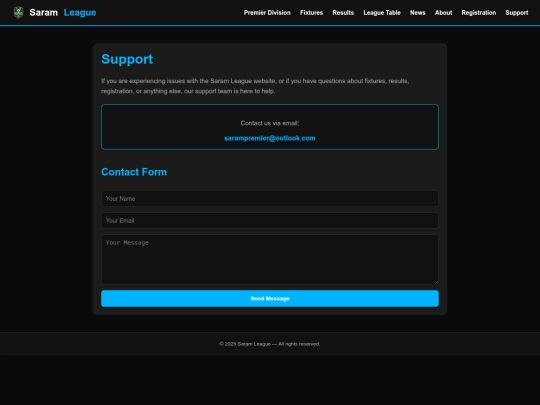Open the Fixtures nav item

pos(311,13)
